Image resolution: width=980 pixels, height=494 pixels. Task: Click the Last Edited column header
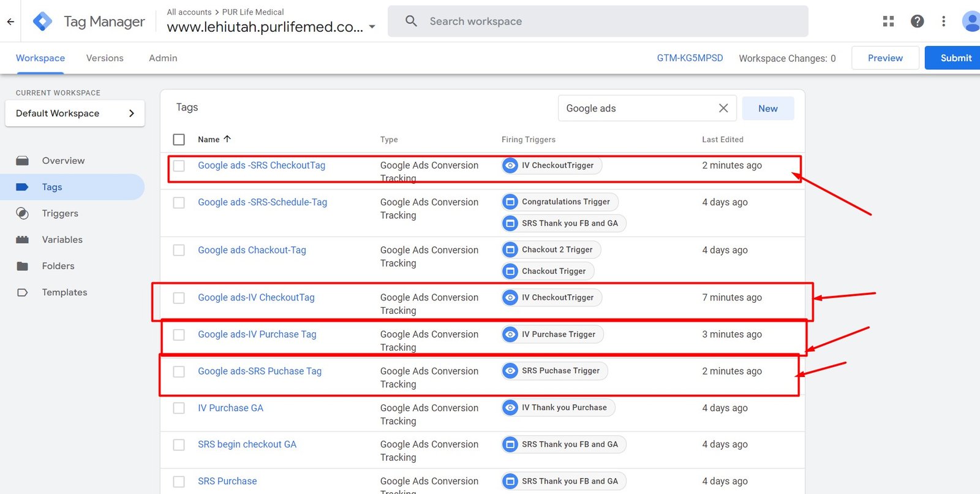point(723,140)
